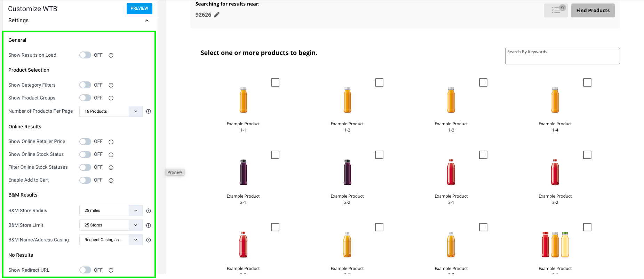Open info for Enable Add to Cart
Image resolution: width=644 pixels, height=279 pixels.
tap(111, 180)
